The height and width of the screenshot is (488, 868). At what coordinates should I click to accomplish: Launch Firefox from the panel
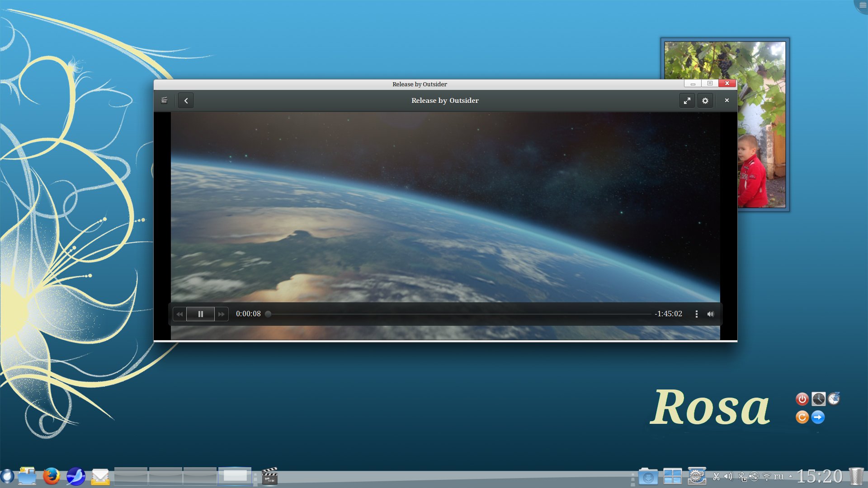pos(52,476)
